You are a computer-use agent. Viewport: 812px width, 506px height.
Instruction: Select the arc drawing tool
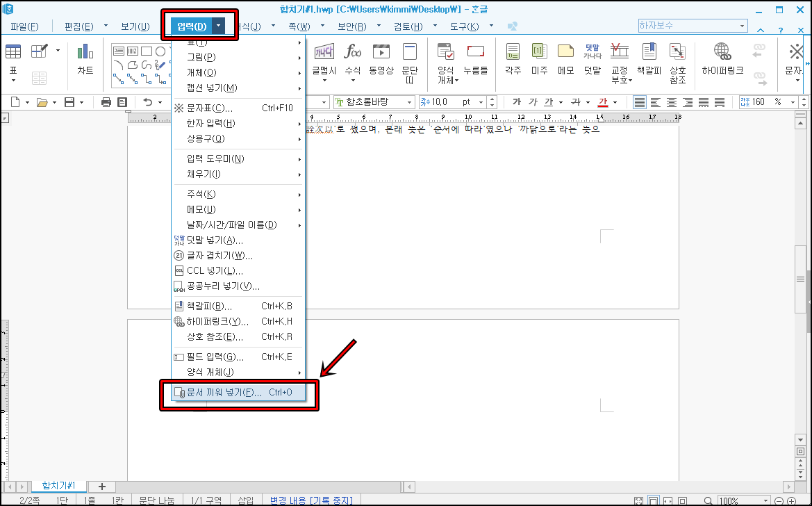point(119,65)
